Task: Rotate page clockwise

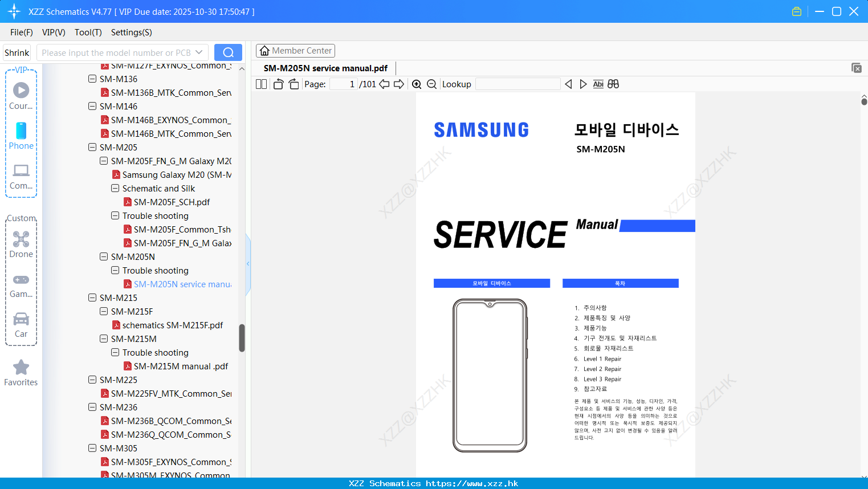Action: (294, 84)
